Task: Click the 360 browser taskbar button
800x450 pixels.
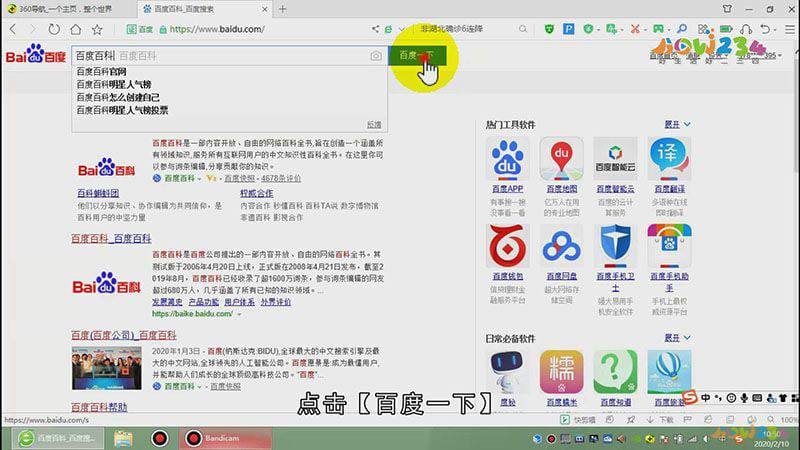Action: point(58,438)
